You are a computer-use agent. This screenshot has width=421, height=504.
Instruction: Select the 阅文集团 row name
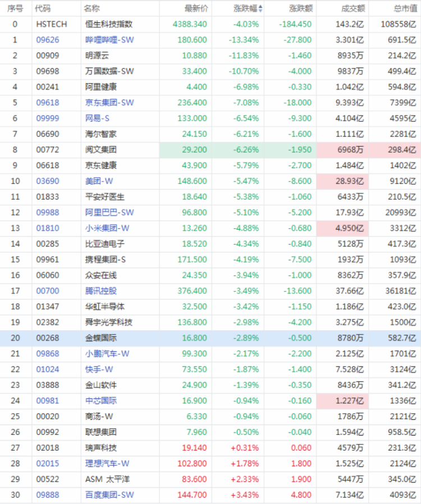tap(101, 150)
